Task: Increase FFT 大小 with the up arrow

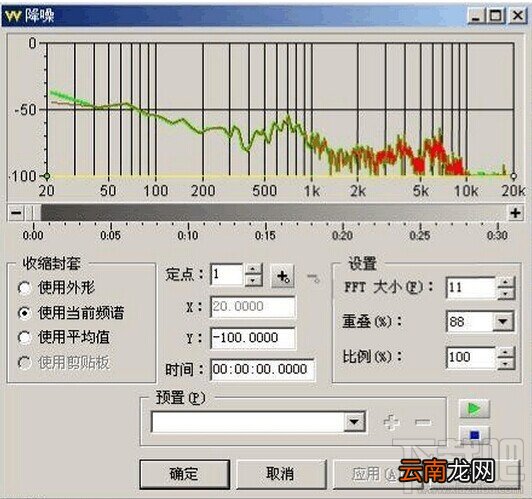Action: click(x=506, y=282)
